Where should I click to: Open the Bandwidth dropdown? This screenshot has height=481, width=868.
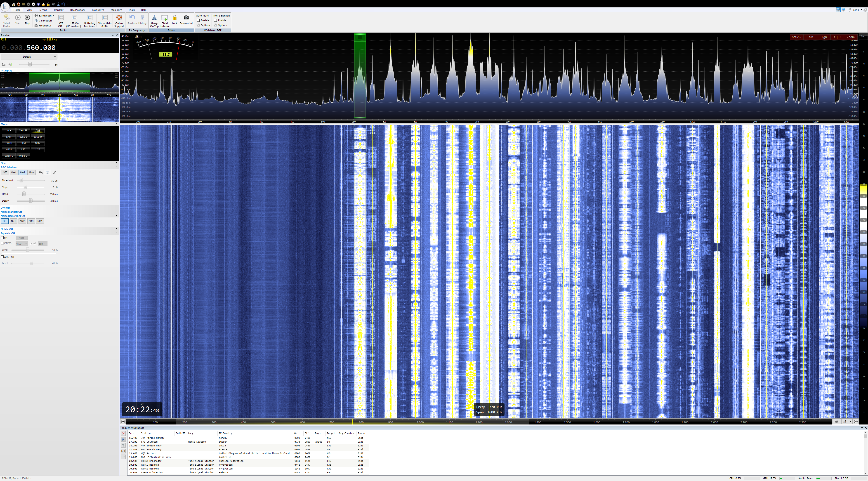(45, 16)
